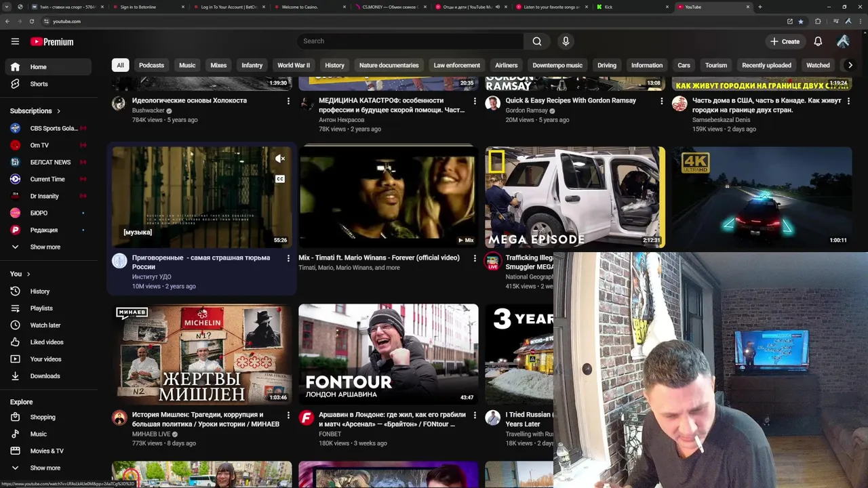Image resolution: width=868 pixels, height=488 pixels.
Task: Select the Law enforcement filter chip
Action: coord(457,65)
